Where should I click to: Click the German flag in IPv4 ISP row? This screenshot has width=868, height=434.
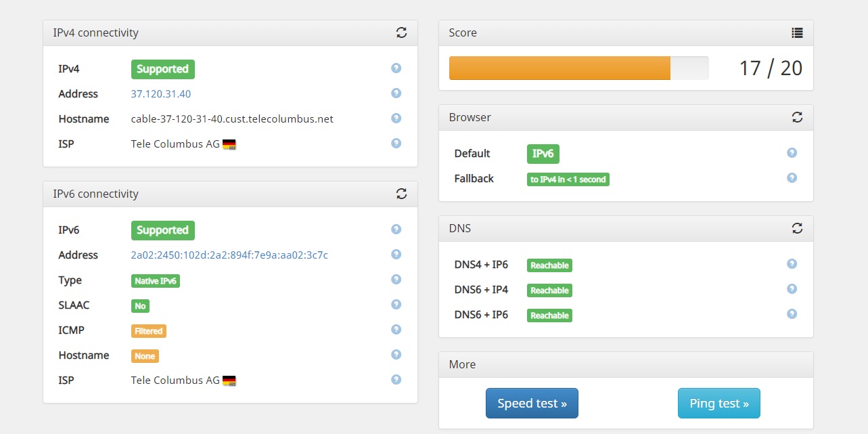[x=229, y=144]
